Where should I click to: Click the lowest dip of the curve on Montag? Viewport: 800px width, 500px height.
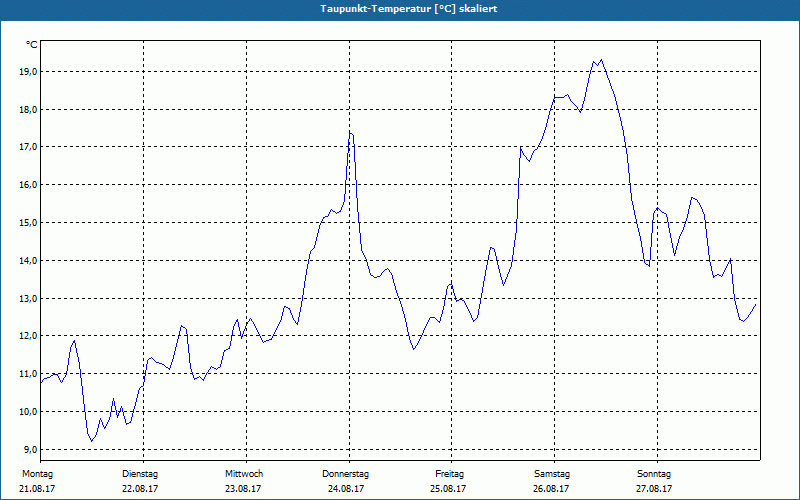click(x=92, y=441)
